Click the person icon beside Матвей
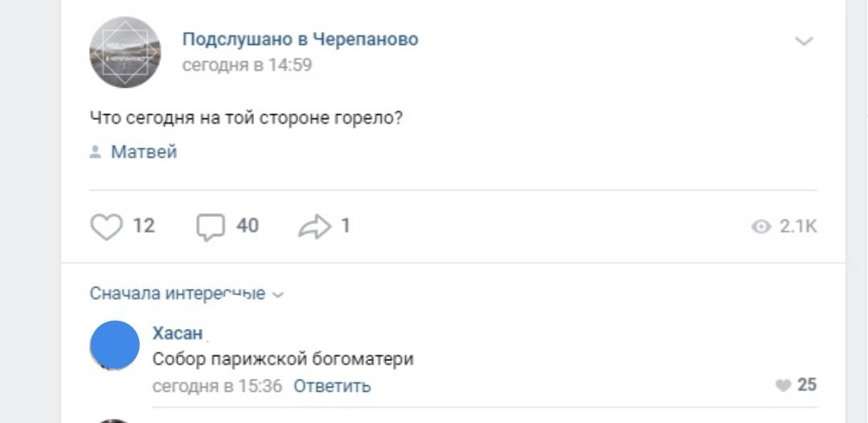Screen dimensions: 868x423 tap(95, 152)
